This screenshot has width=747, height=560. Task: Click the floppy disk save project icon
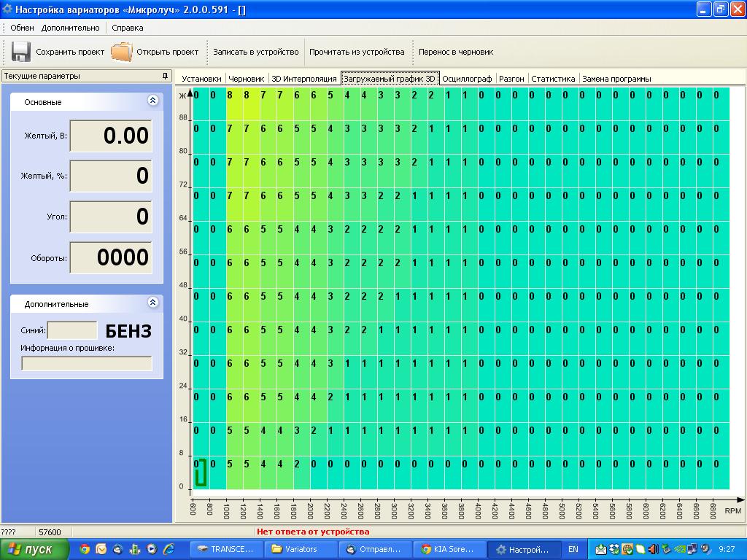pos(20,52)
